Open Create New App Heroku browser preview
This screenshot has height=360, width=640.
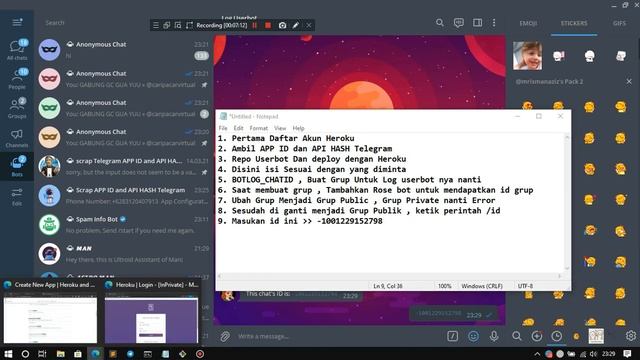point(50,313)
